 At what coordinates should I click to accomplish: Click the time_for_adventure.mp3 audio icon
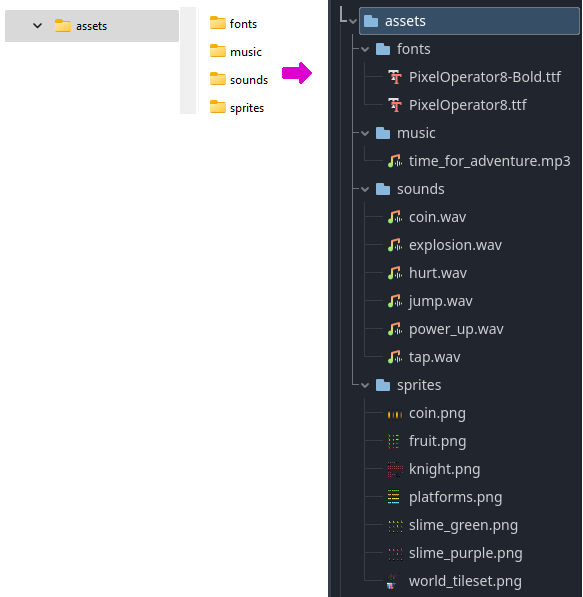[395, 161]
